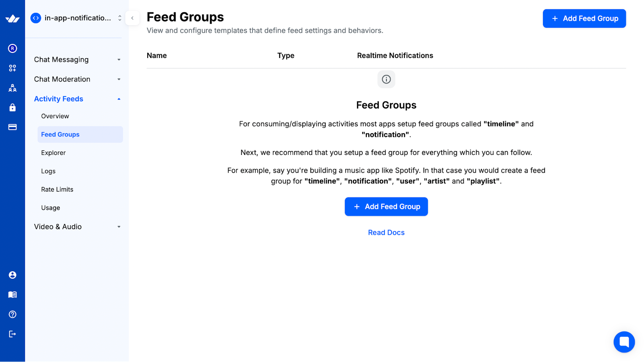Click the info circle above Feed Groups
The width and height of the screenshot is (644, 362).
(386, 79)
